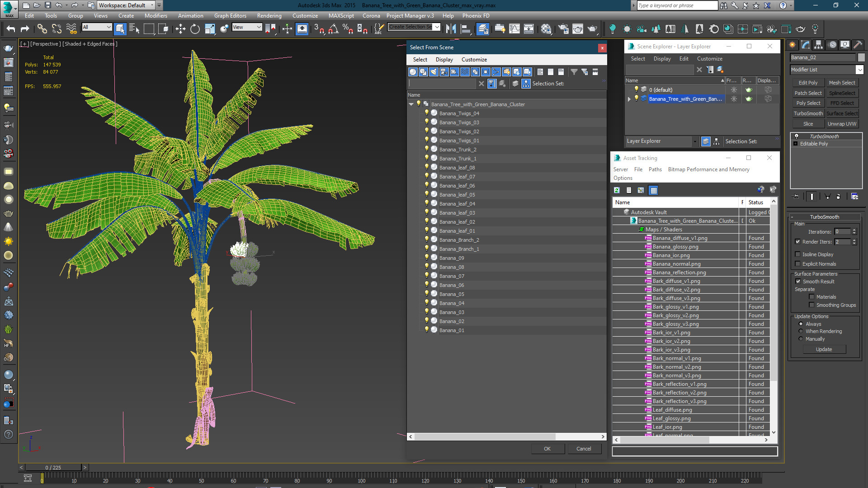Screen dimensions: 868x488
Task: Open the Mirror tool
Action: pos(451,29)
